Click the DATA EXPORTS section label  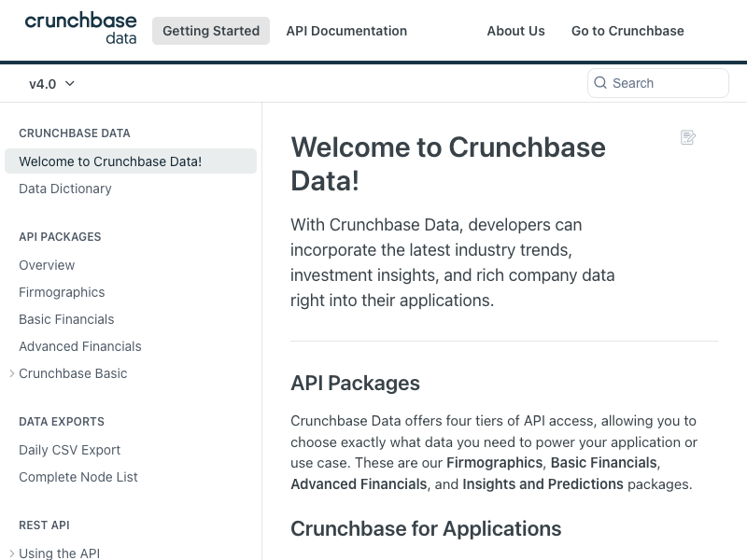(62, 422)
